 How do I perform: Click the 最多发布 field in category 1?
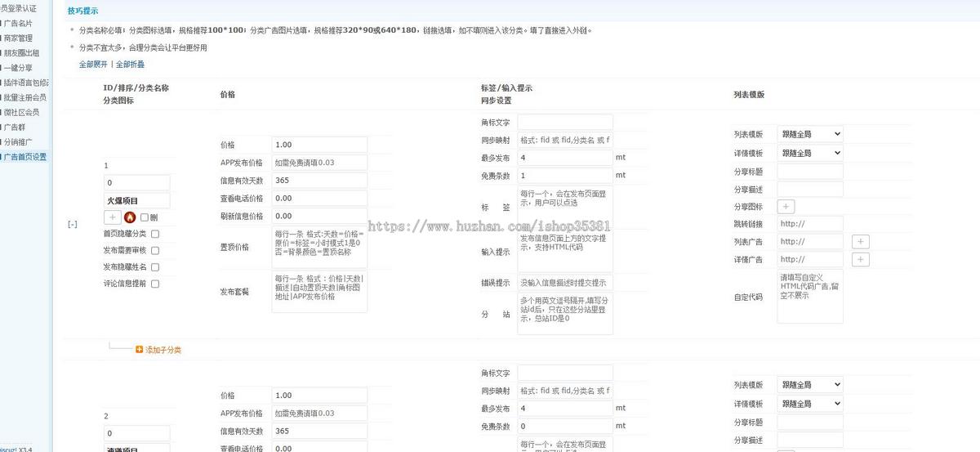[565, 158]
